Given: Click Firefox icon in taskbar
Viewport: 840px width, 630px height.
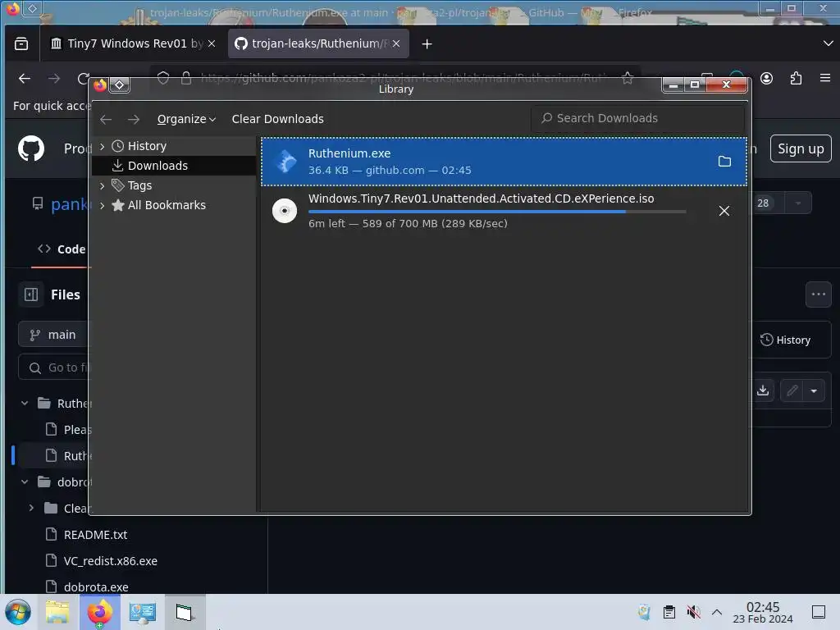Looking at the screenshot, I should tap(99, 612).
